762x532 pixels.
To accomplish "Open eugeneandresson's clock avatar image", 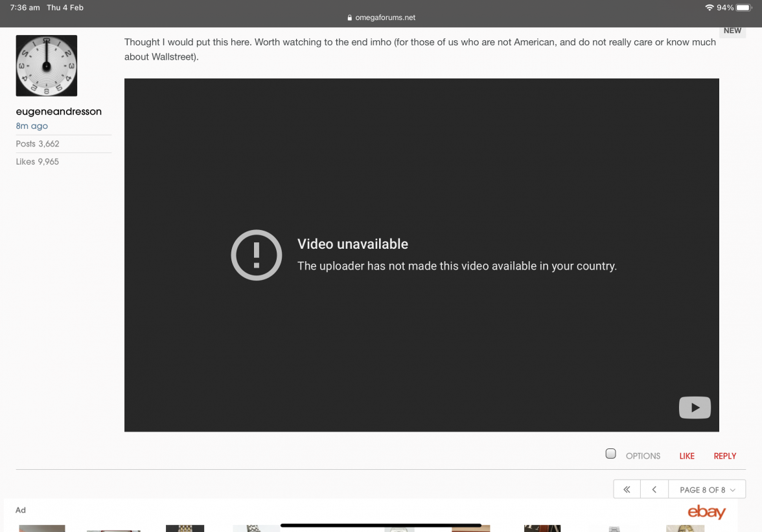I will pos(47,66).
